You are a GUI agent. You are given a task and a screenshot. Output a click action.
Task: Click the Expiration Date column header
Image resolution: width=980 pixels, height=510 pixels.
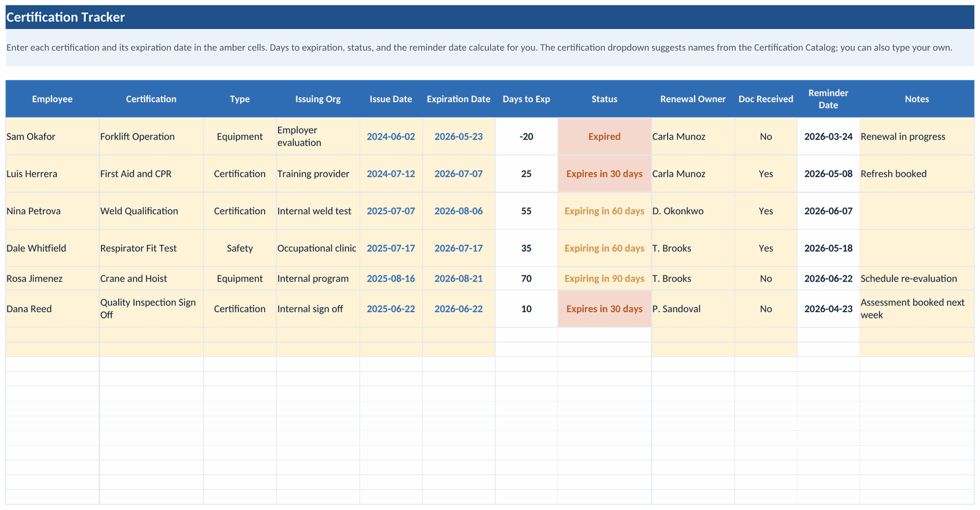pyautogui.click(x=459, y=99)
